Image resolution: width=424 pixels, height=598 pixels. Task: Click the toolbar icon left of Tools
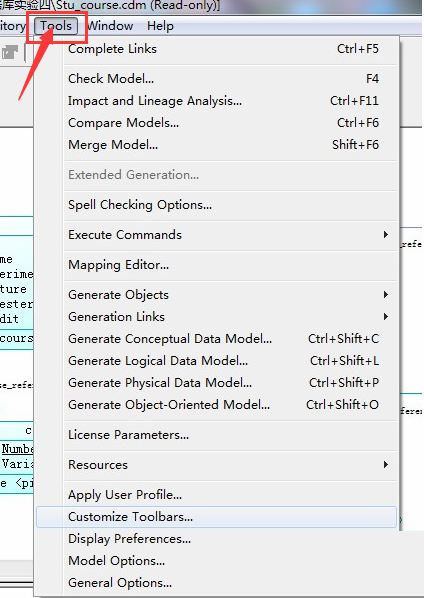click(x=9, y=52)
